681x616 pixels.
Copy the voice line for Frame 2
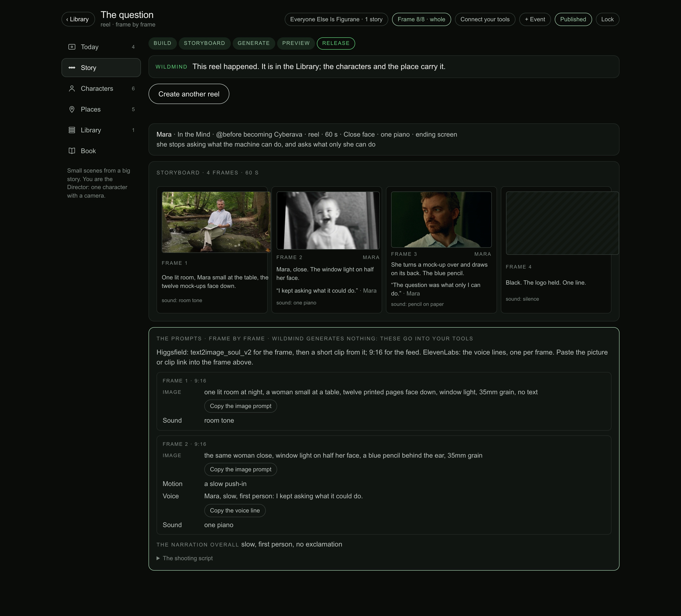point(235,510)
